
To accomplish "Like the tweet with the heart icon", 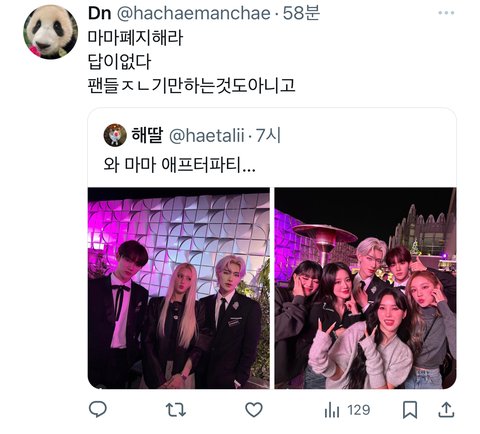I will pyautogui.click(x=254, y=410).
